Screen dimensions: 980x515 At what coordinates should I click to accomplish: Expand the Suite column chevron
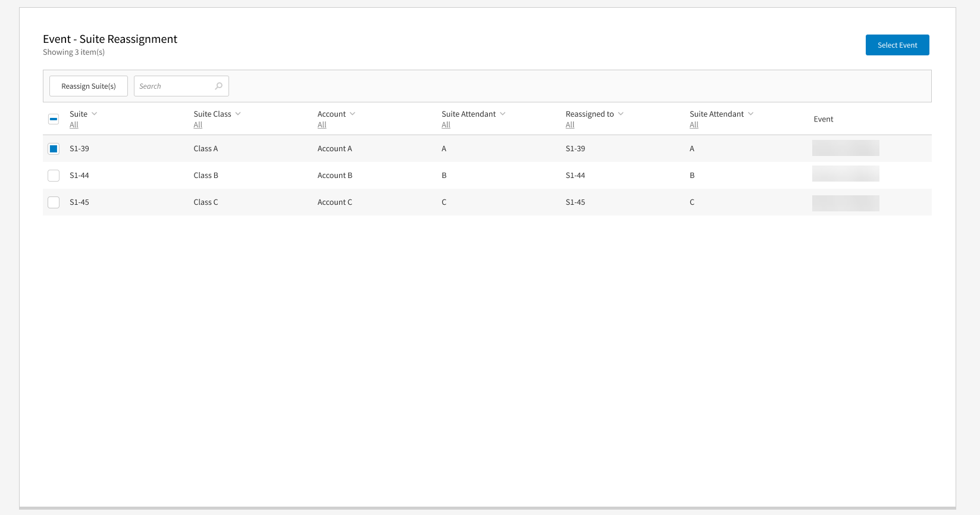[x=95, y=114]
